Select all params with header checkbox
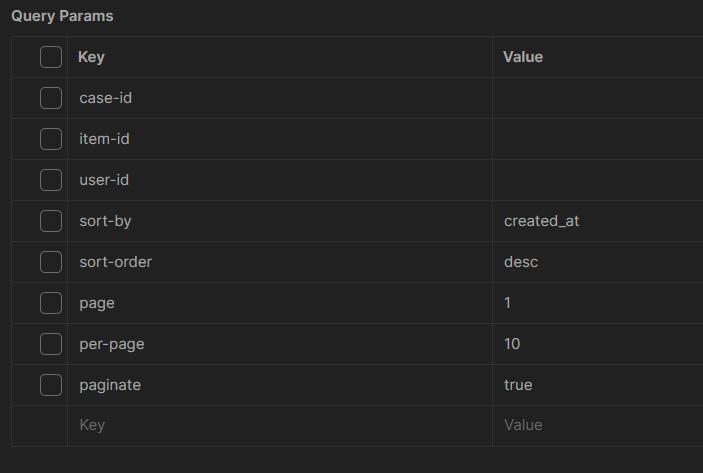The height and width of the screenshot is (473, 703). click(x=51, y=57)
